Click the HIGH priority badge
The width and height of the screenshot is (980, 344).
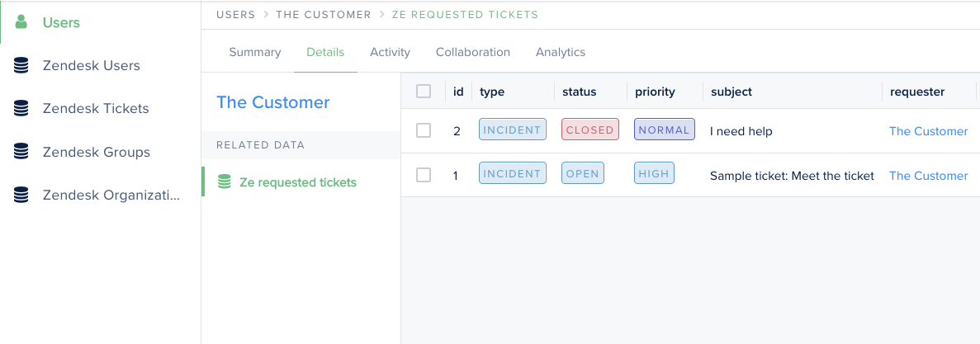coord(654,173)
